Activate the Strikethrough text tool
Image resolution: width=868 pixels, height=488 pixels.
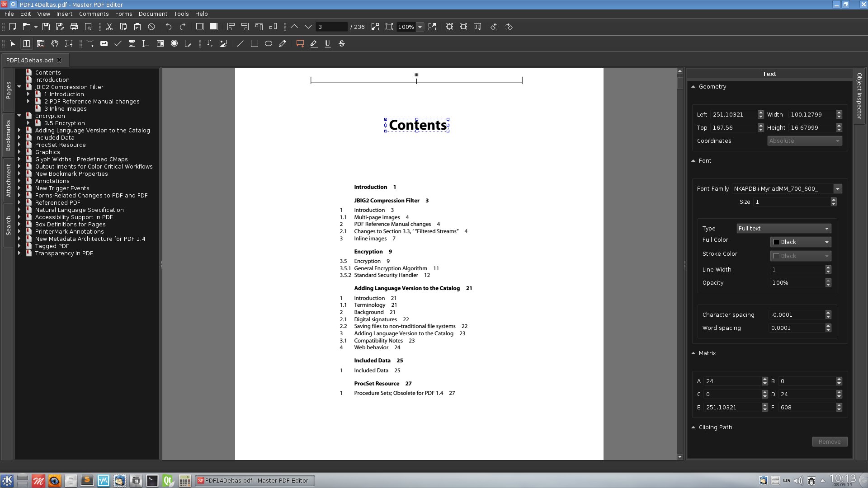pos(341,43)
